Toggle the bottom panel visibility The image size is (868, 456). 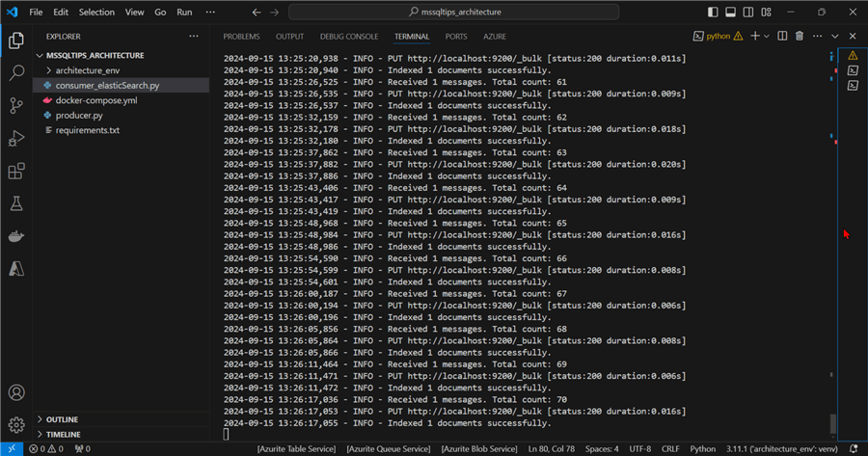(731, 13)
